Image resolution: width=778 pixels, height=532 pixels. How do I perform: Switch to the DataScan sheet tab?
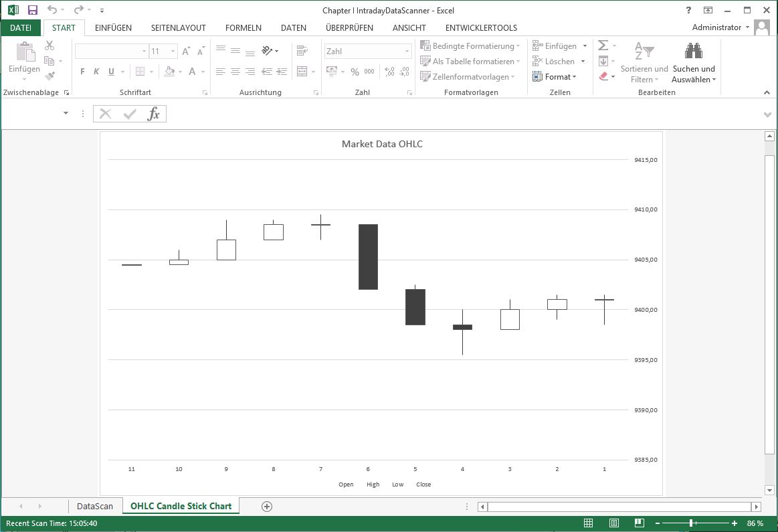95,507
